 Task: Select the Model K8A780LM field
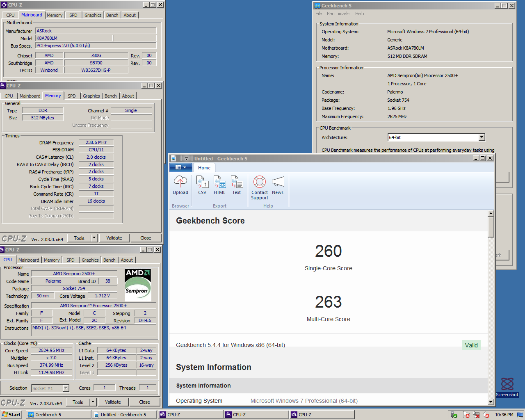pyautogui.click(x=74, y=38)
